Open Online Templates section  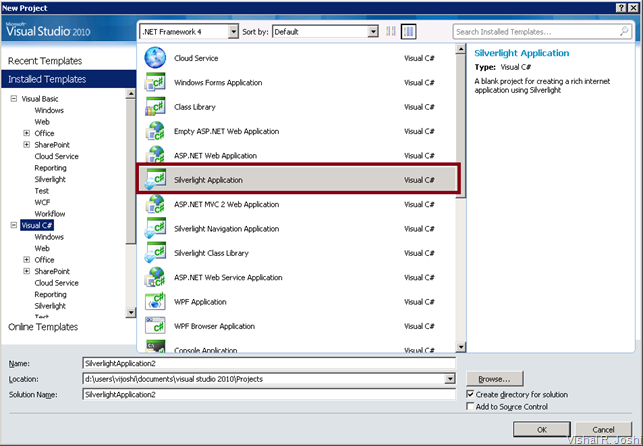coord(43,327)
